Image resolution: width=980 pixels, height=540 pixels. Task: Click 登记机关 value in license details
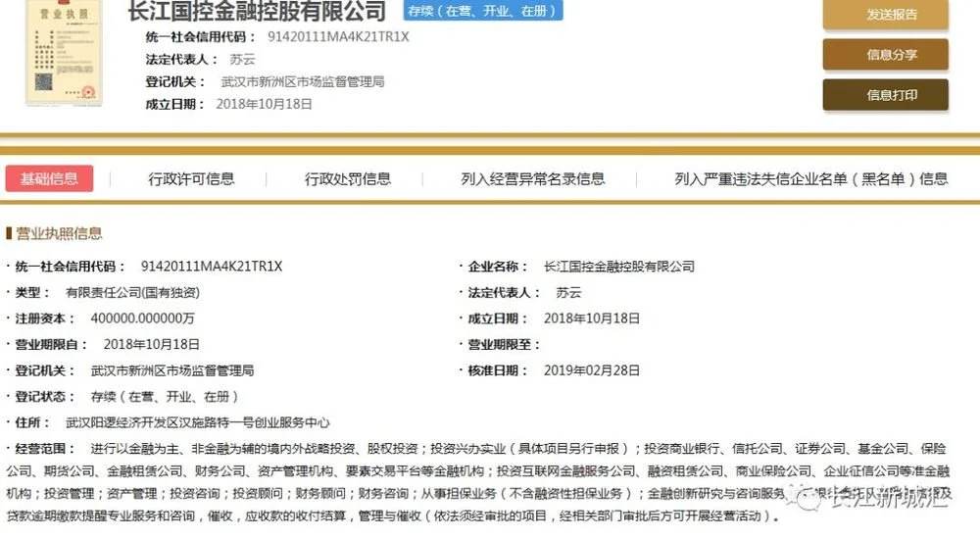tap(172, 370)
